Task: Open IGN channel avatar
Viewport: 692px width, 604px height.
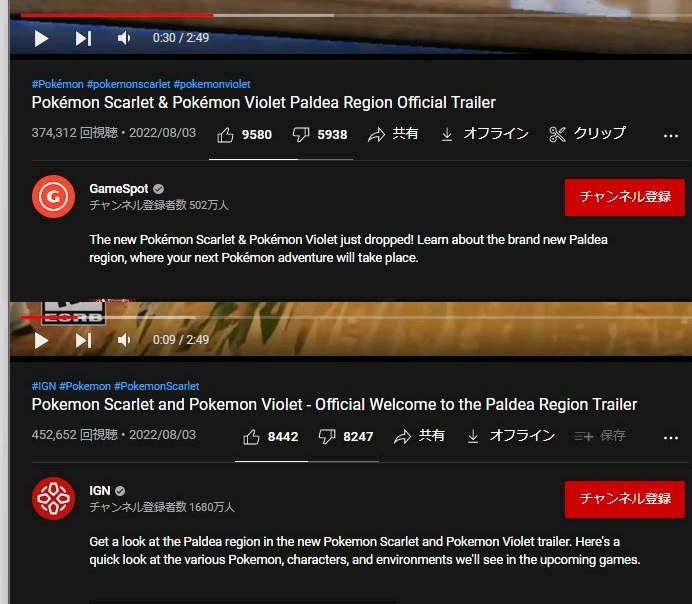Action: 53,498
